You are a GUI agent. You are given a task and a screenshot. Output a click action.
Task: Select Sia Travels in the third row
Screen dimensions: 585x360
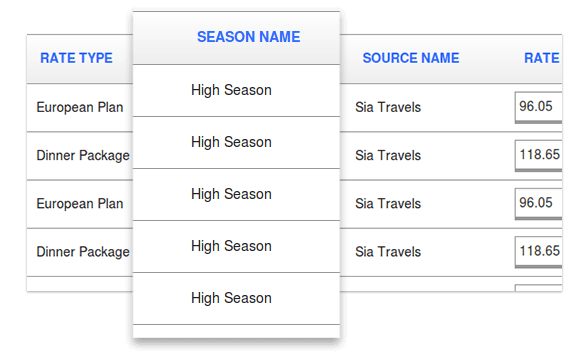388,204
